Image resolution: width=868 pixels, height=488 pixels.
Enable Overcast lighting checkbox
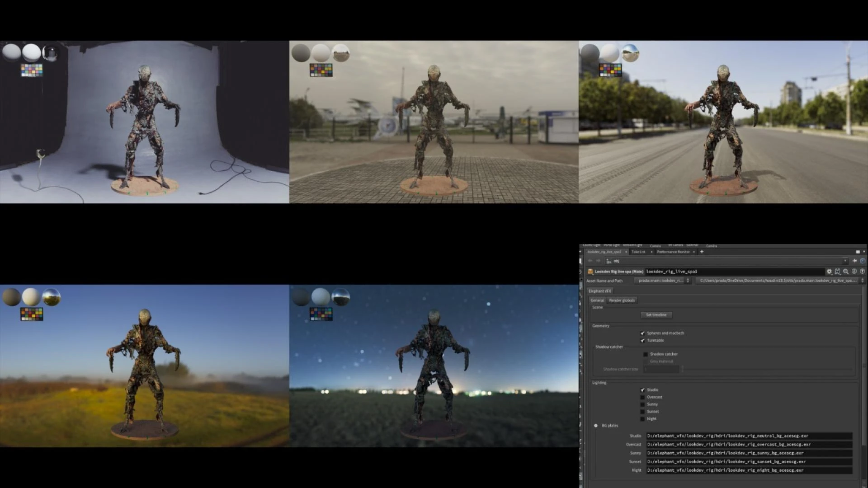coord(642,397)
